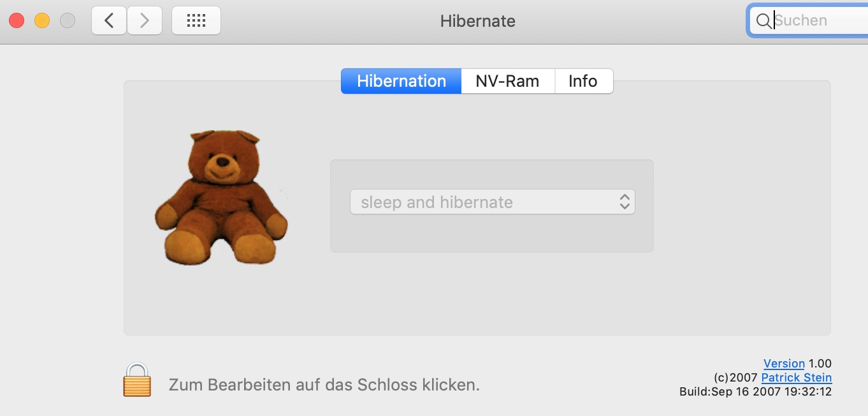868x416 pixels.
Task: Click the teddy bear image
Action: tap(221, 198)
